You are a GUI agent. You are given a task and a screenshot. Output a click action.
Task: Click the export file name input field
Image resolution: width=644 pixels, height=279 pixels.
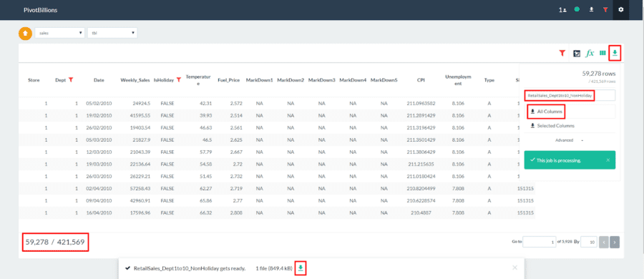[570, 95]
